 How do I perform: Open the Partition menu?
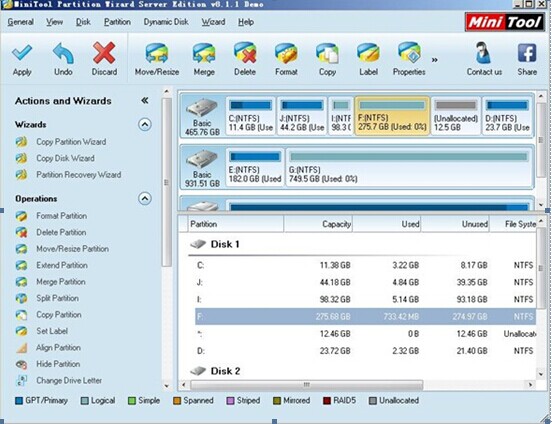117,22
